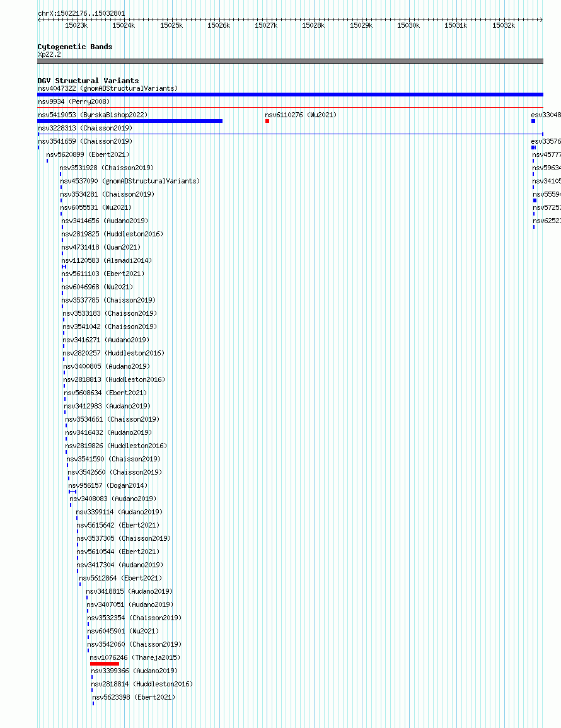Select nsv956157 (Dogan2014) variant
Image resolution: width=561 pixels, height=728 pixels.
[108, 485]
